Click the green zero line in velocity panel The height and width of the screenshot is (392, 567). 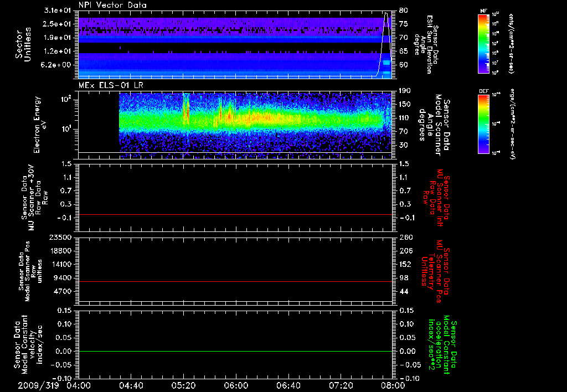pyautogui.click(x=235, y=352)
